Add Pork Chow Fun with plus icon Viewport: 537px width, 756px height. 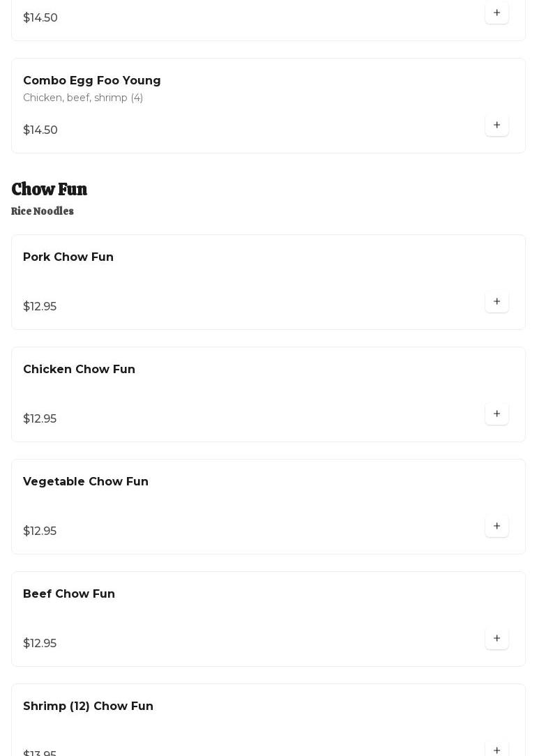(497, 302)
